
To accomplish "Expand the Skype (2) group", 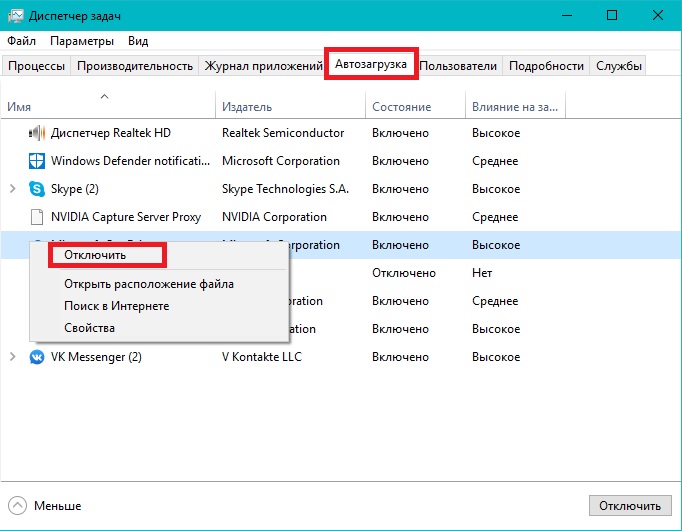I will 12,189.
